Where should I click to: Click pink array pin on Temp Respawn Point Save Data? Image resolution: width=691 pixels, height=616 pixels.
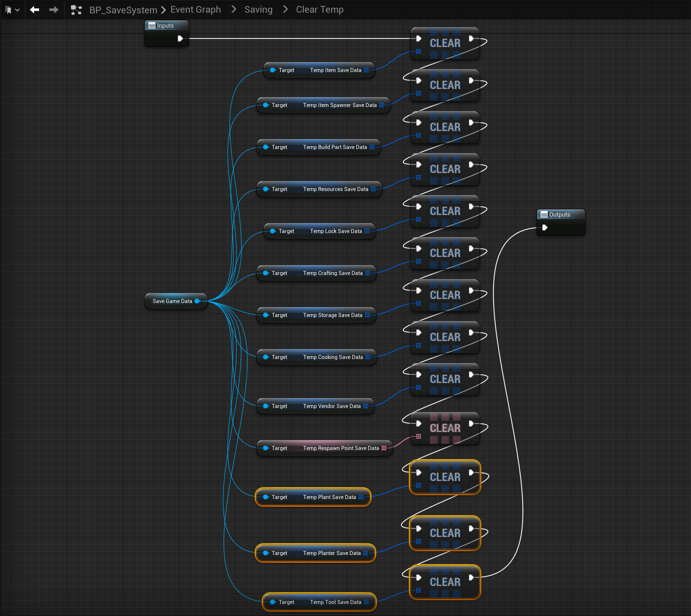pyautogui.click(x=384, y=448)
